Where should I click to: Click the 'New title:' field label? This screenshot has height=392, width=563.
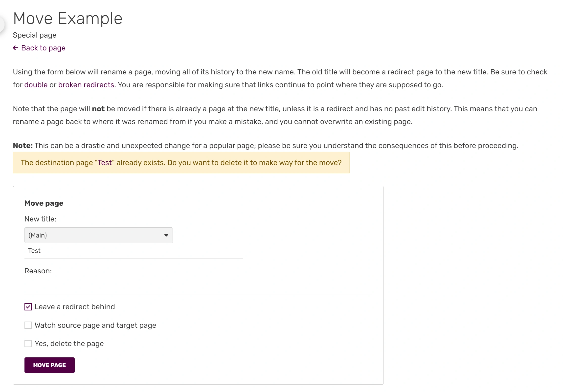tap(40, 219)
